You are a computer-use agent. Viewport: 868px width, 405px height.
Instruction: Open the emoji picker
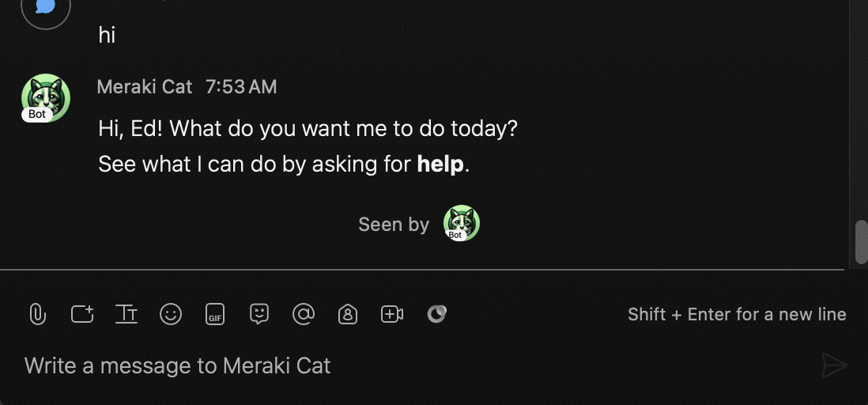coord(171,314)
